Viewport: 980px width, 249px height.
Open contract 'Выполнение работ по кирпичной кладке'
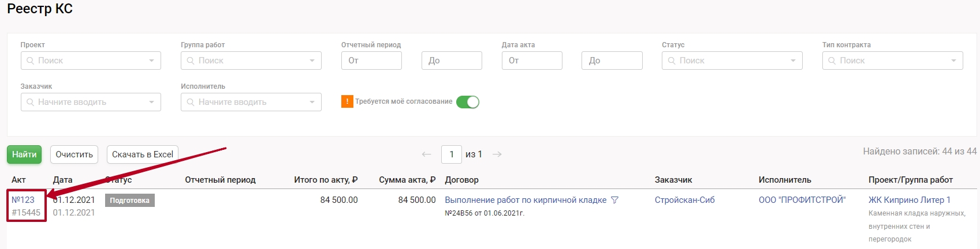[x=526, y=200]
